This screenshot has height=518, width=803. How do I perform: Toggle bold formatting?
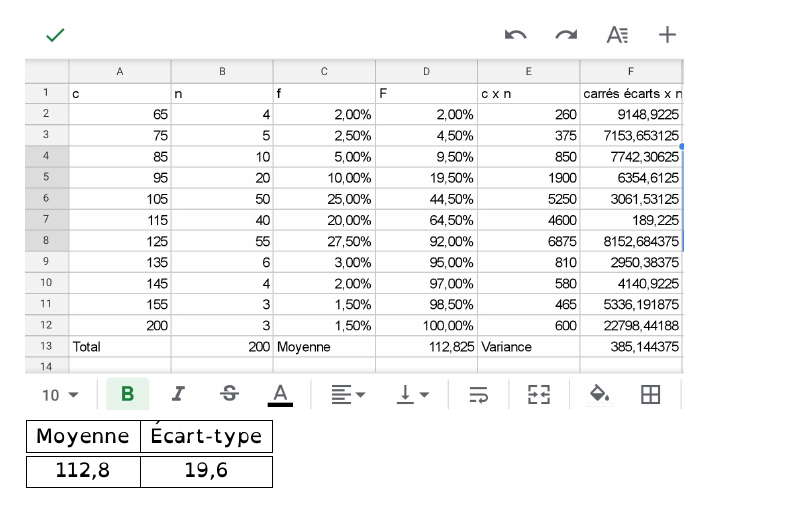coord(127,395)
